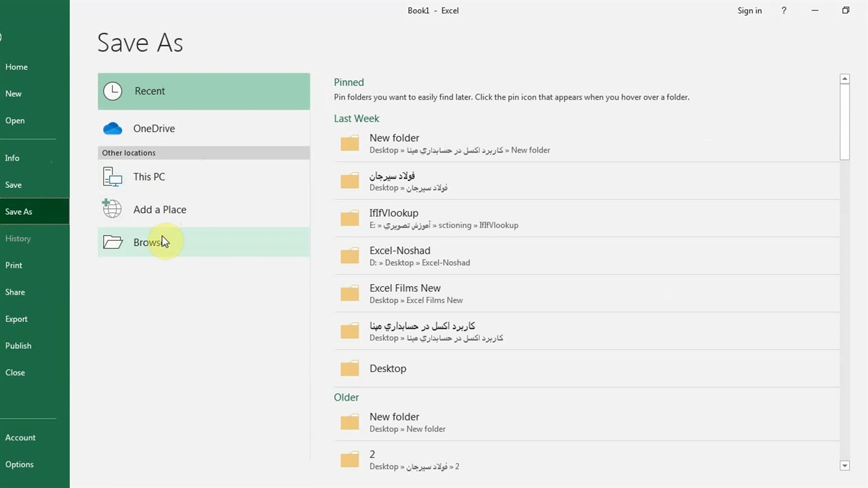Click the Recent clock icon
Image resolution: width=868 pixels, height=488 pixels.
point(113,91)
